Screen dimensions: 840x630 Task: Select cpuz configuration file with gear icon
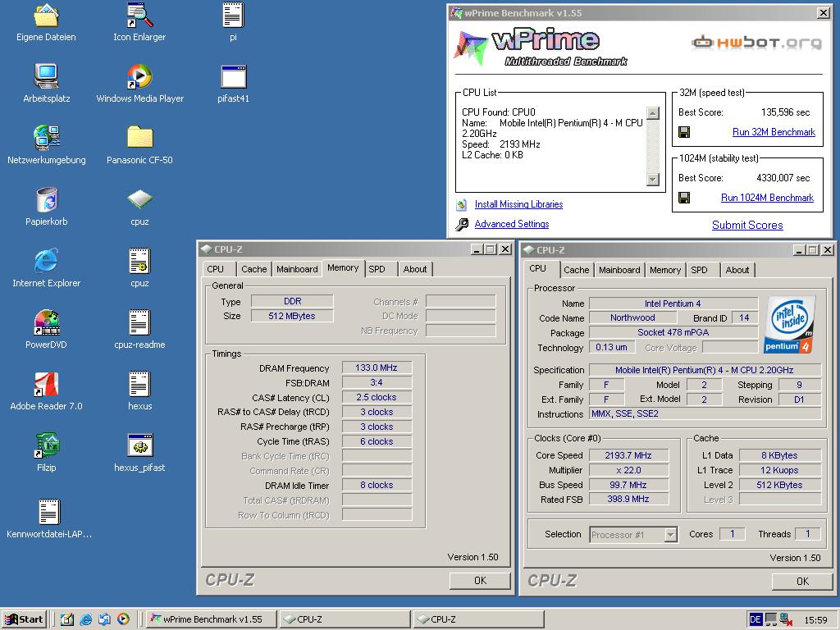(x=139, y=261)
